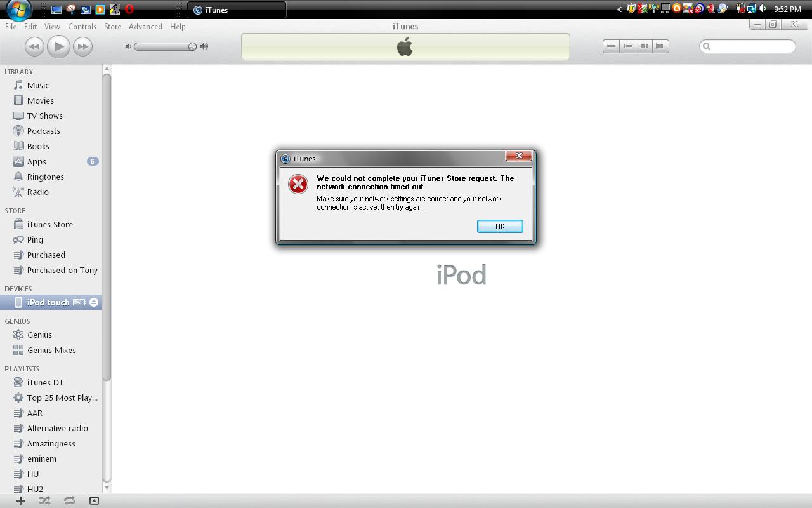
Task: Click the sidebar scrollbar up arrow
Action: tap(107, 69)
